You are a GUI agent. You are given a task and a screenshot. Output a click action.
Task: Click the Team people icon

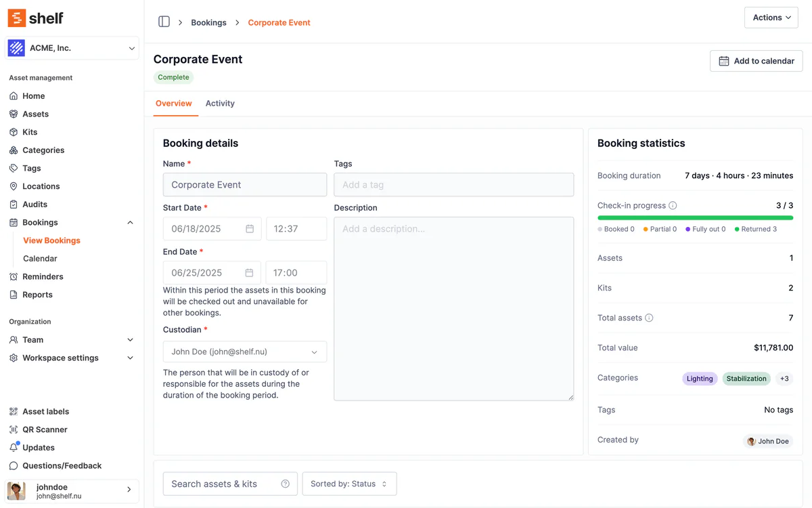[x=14, y=340]
